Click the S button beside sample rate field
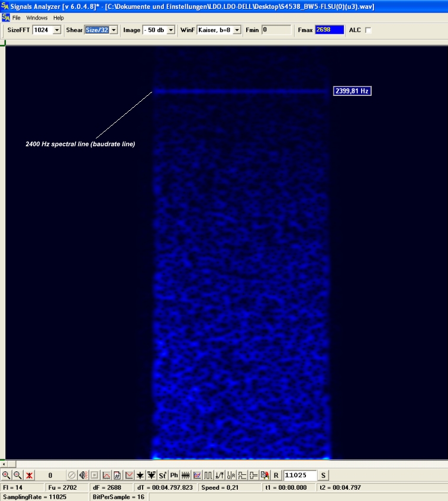This screenshot has width=448, height=501. (323, 475)
